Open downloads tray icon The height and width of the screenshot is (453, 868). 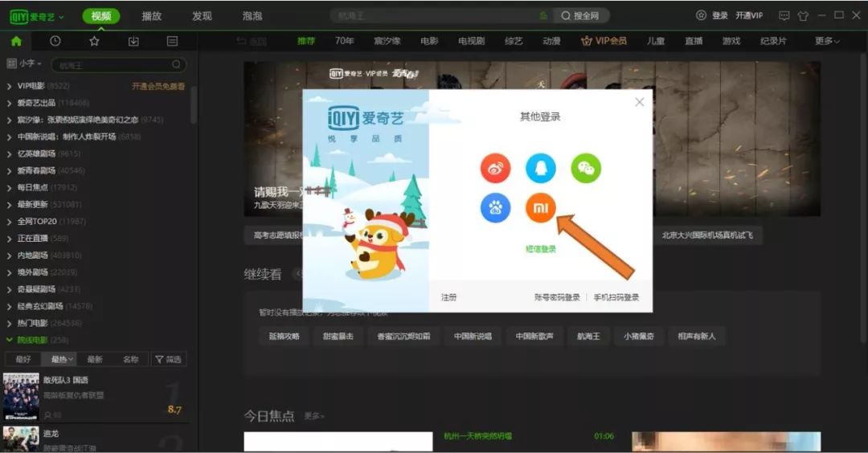[x=133, y=41]
